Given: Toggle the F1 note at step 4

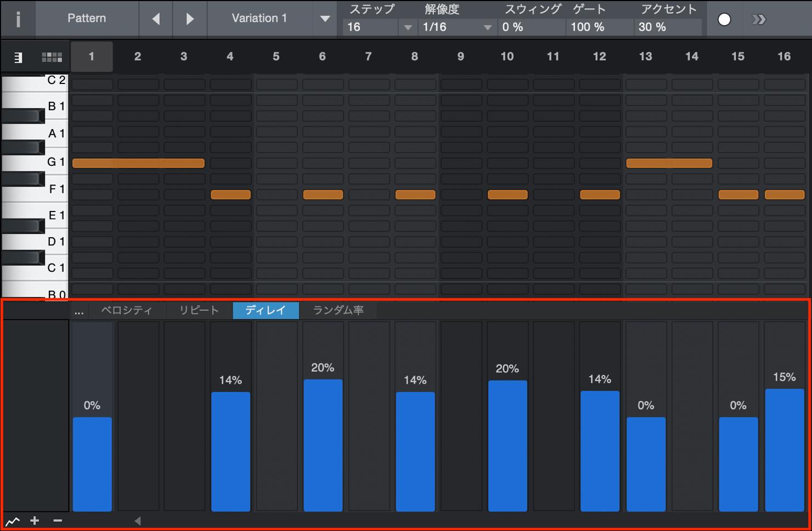Looking at the screenshot, I should click(230, 194).
